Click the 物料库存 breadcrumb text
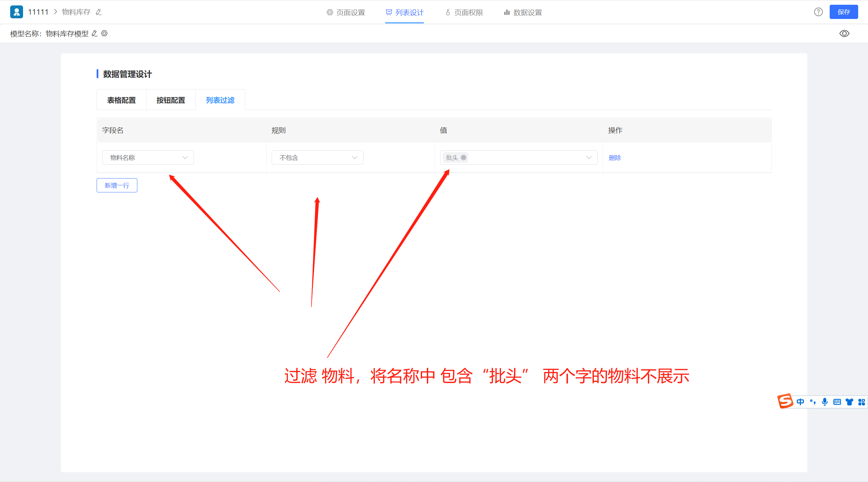868x482 pixels. click(x=76, y=12)
